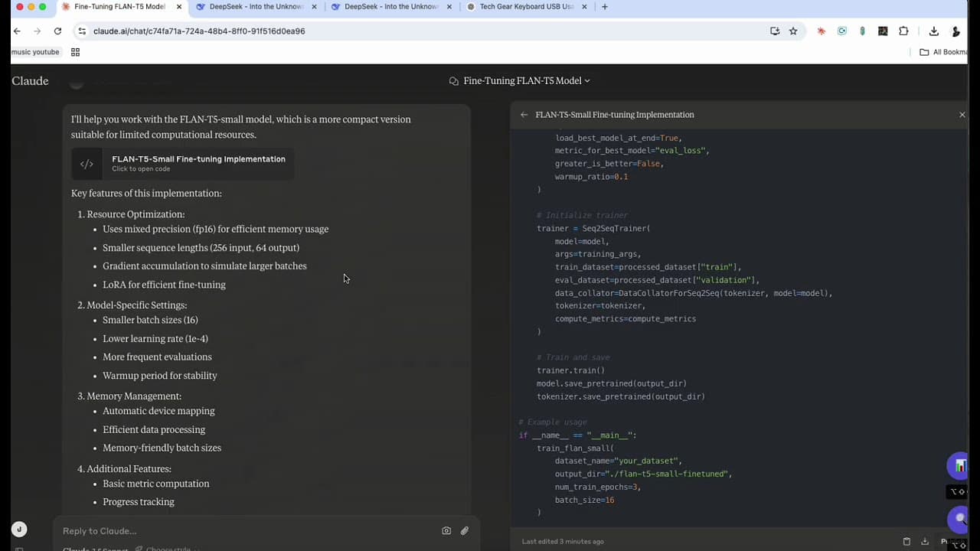This screenshot has width=980, height=551.
Task: Download the artifact code
Action: click(925, 541)
